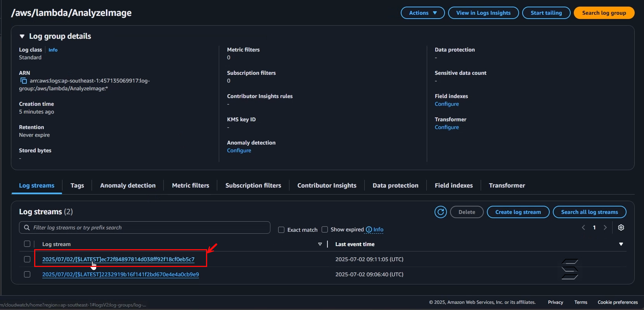Click Configure under Transformer
644x310 pixels.
[447, 127]
